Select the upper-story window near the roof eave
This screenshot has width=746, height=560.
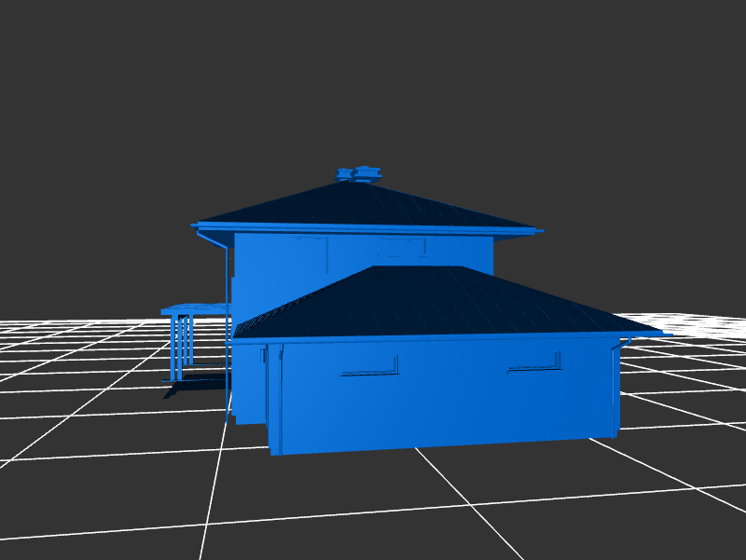(x=401, y=247)
